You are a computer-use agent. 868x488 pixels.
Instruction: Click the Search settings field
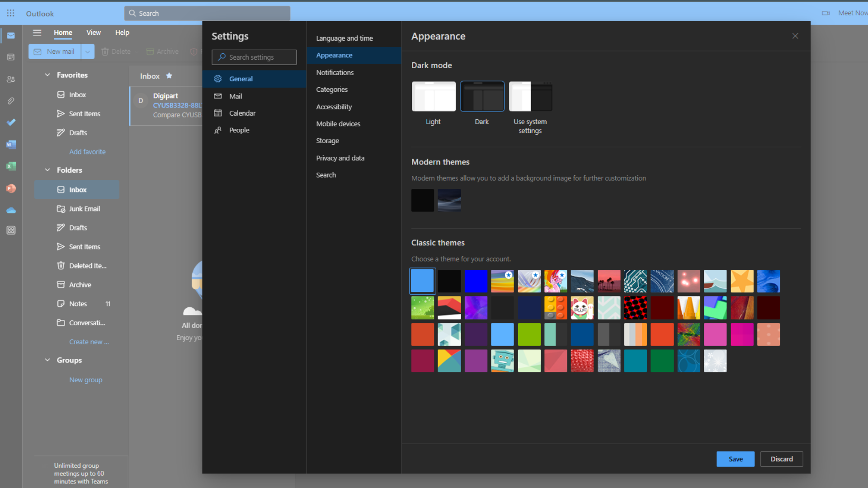254,57
